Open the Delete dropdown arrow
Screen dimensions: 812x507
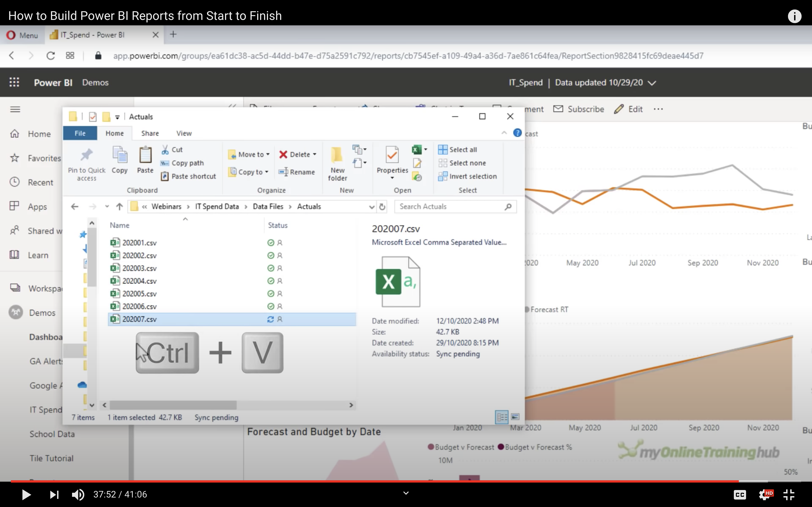pos(315,154)
